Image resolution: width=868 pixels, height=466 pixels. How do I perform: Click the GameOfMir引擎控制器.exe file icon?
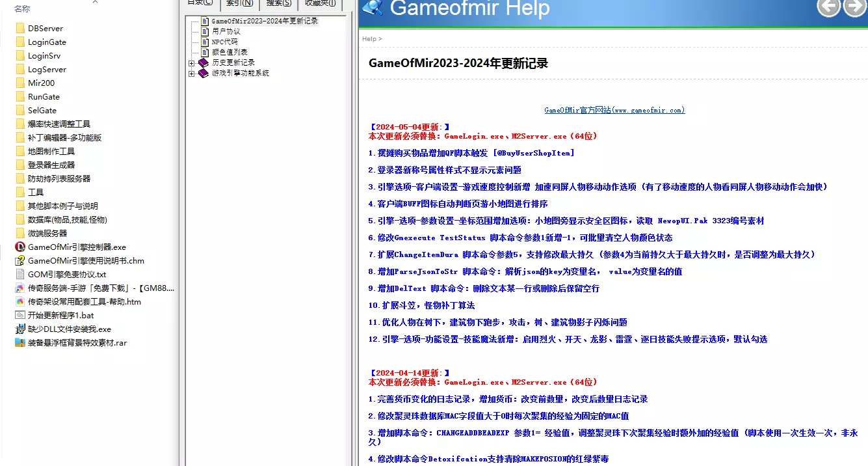tap(20, 247)
